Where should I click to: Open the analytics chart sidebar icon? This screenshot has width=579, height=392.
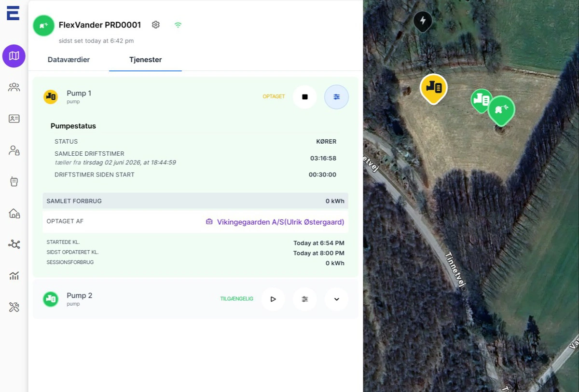(14, 276)
